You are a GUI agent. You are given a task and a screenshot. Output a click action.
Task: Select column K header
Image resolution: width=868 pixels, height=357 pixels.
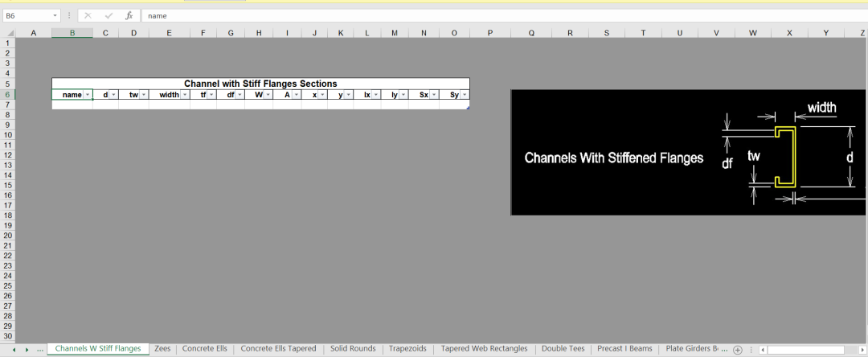tap(341, 33)
